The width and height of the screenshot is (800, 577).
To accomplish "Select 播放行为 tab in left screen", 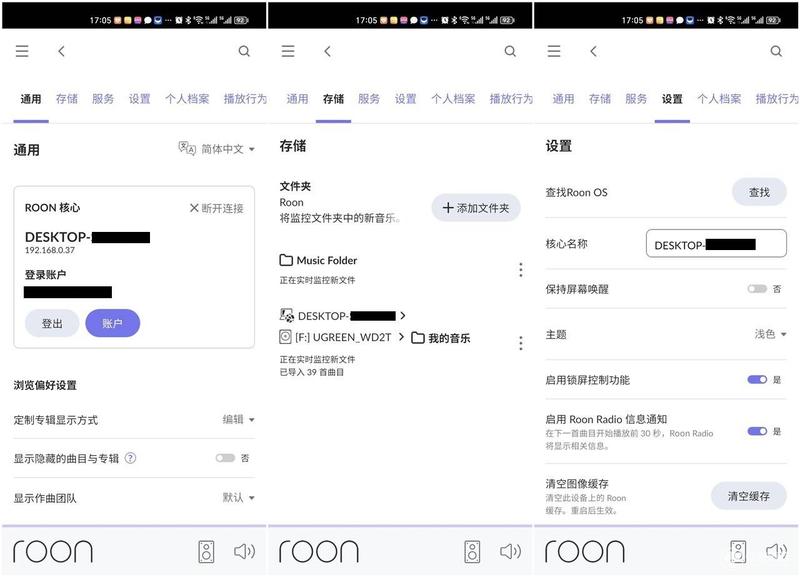I will [x=245, y=98].
